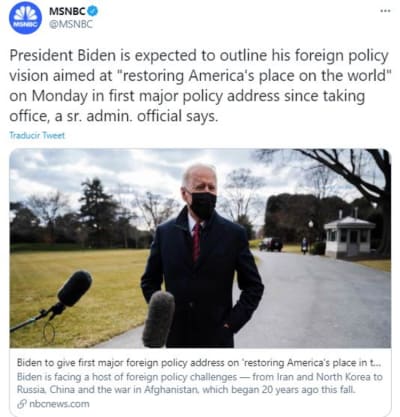
Task: Open the MSNBC display name profile link
Action: tap(67, 11)
